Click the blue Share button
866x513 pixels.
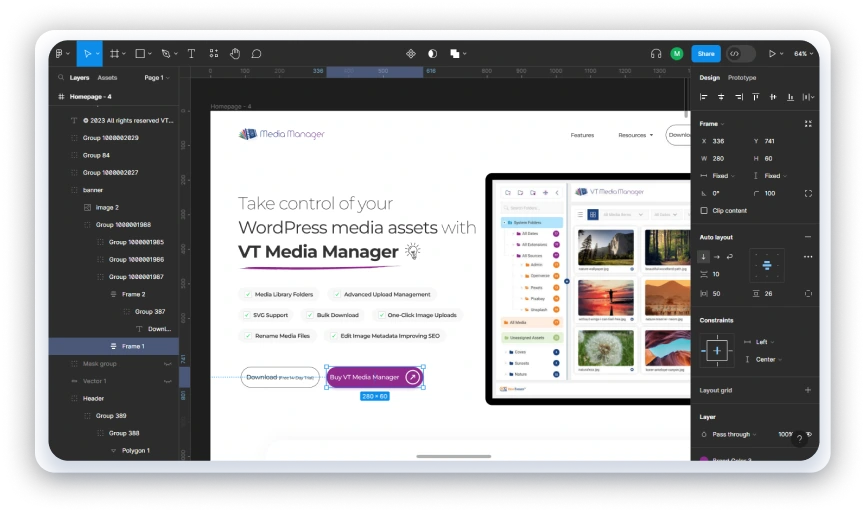point(706,54)
